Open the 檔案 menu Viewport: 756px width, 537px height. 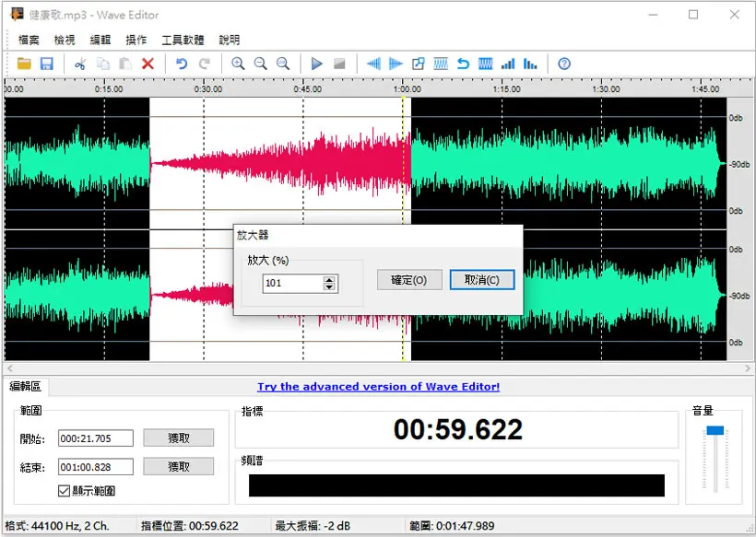pos(29,40)
